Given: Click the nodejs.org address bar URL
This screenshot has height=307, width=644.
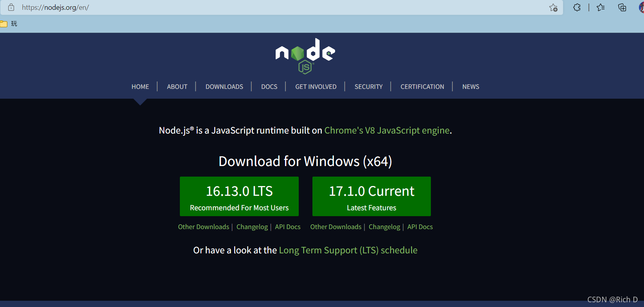Looking at the screenshot, I should point(56,7).
